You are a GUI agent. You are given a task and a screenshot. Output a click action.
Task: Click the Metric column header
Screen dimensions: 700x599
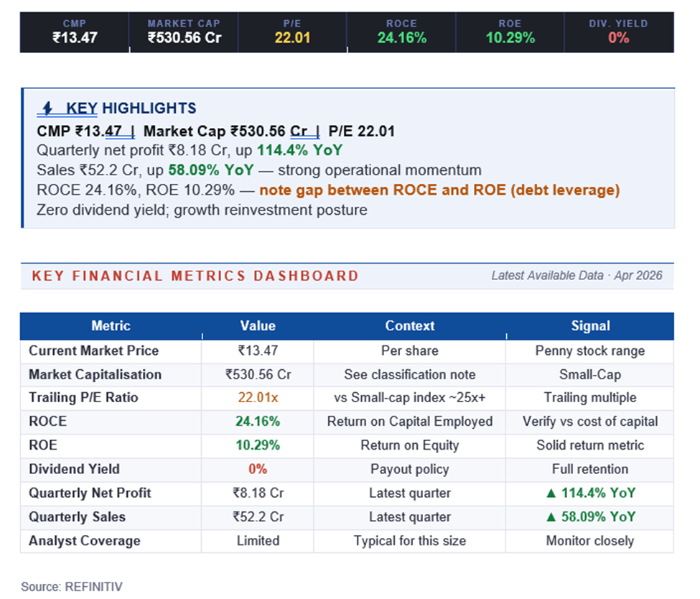[111, 326]
